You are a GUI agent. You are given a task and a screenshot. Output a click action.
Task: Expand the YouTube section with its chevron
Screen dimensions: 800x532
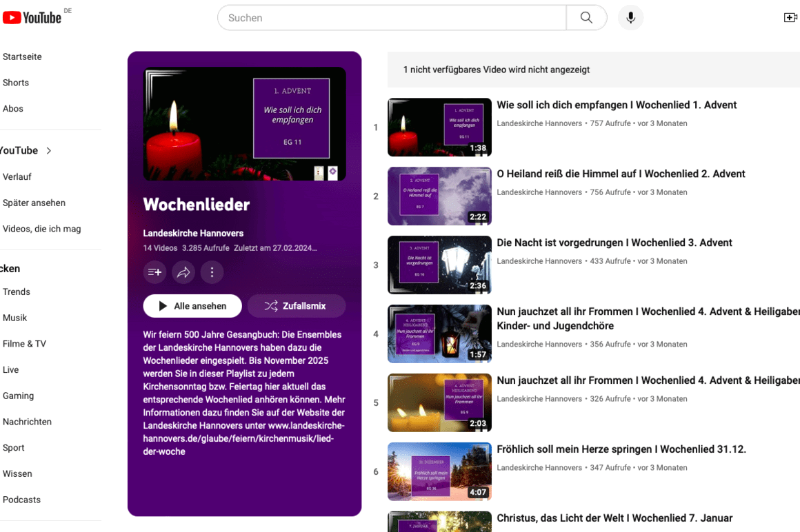(x=48, y=150)
